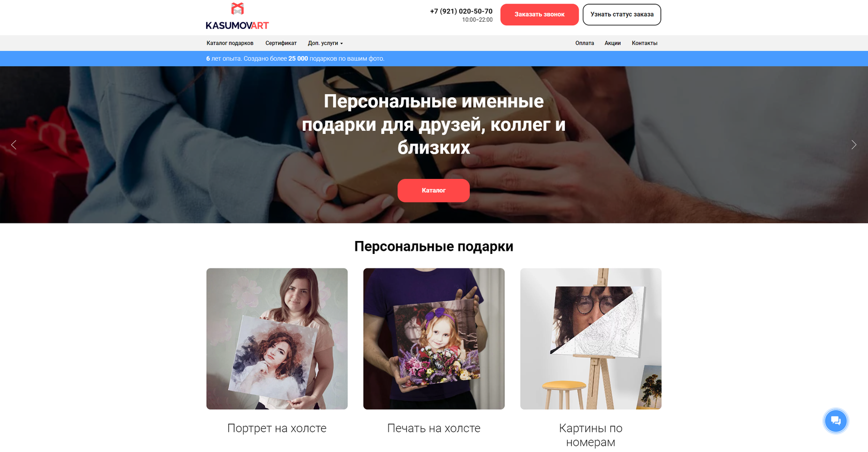Open the chat widget icon
This screenshot has height=452, width=868.
point(835,420)
